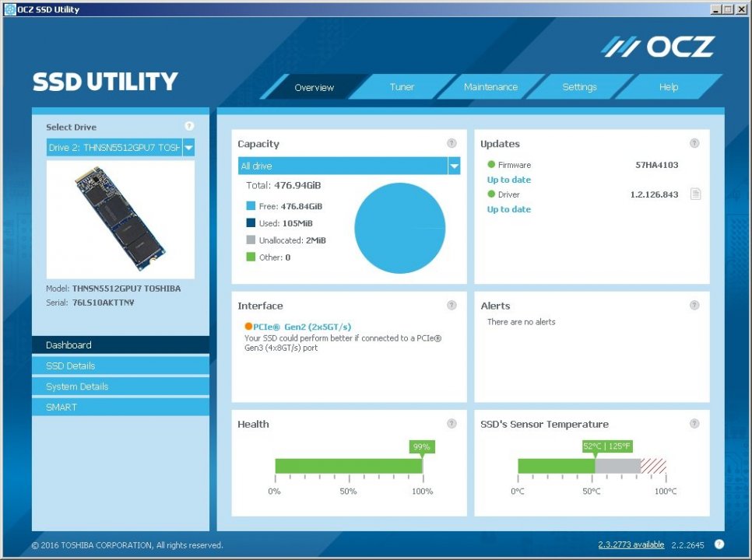752x560 pixels.
Task: Close the OCZ SSD Utility window
Action: coord(741,9)
